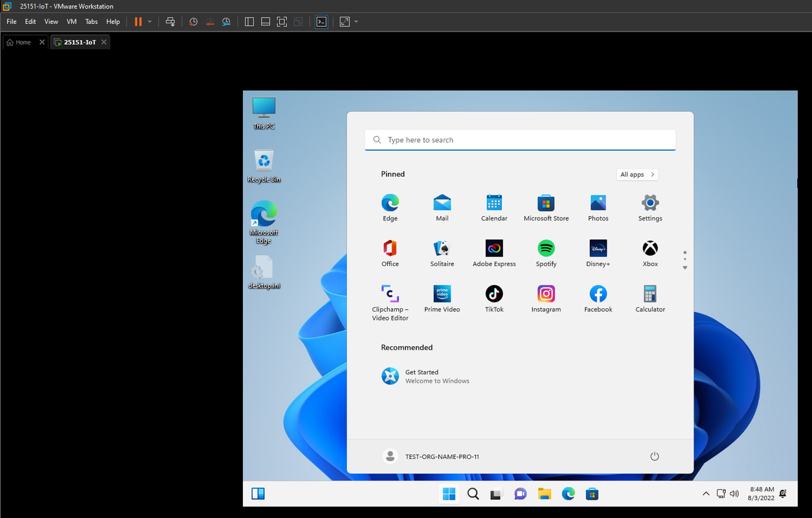The height and width of the screenshot is (518, 812).
Task: Open the console view icon in toolbar
Action: click(321, 21)
